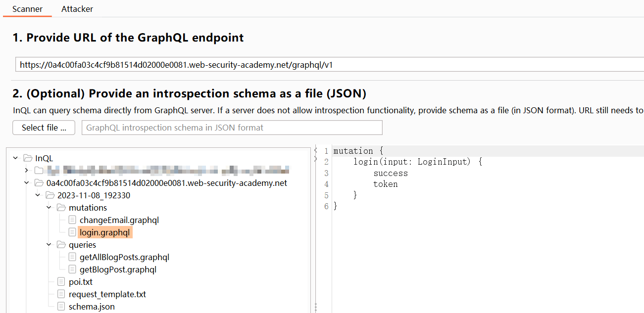Screen dimensions: 644x313
Task: Switch to the Attacker tab
Action: 77,9
